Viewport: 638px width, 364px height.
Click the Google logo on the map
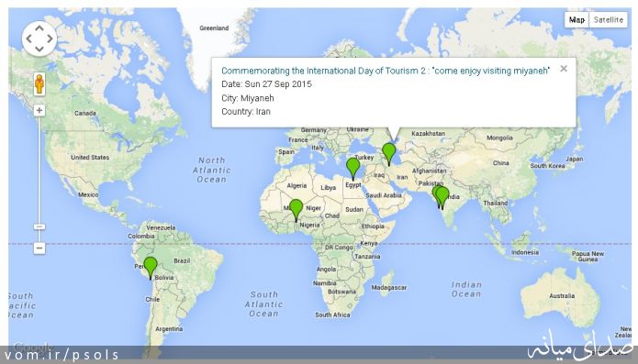32,347
